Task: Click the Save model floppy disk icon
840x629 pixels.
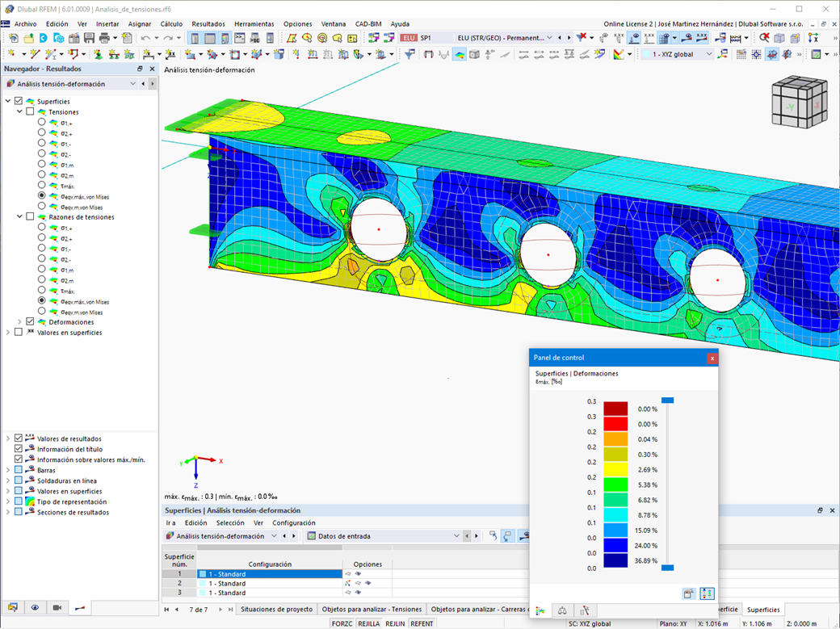Action: [89, 38]
